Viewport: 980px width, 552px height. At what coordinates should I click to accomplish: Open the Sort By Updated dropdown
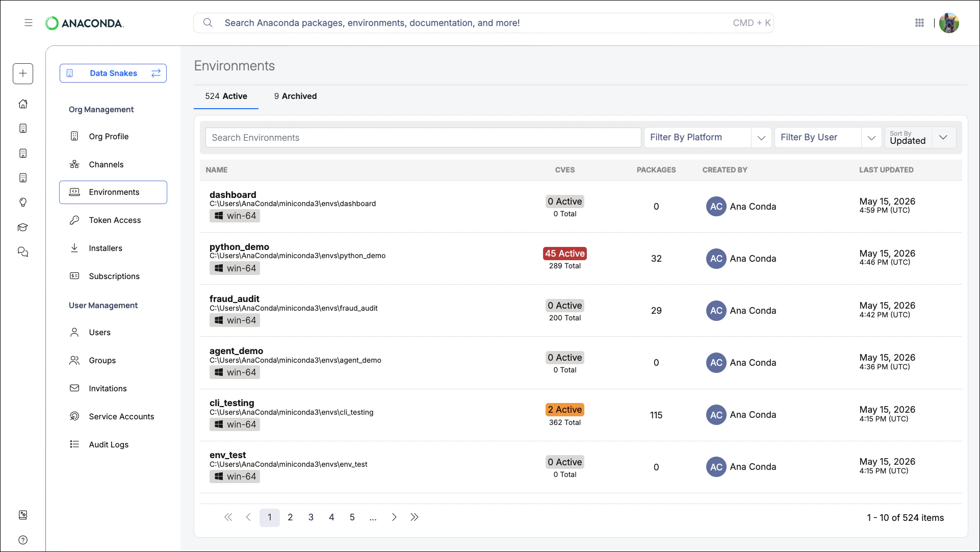point(920,138)
